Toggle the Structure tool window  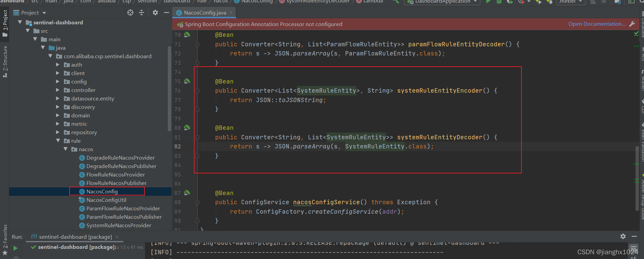pyautogui.click(x=5, y=62)
